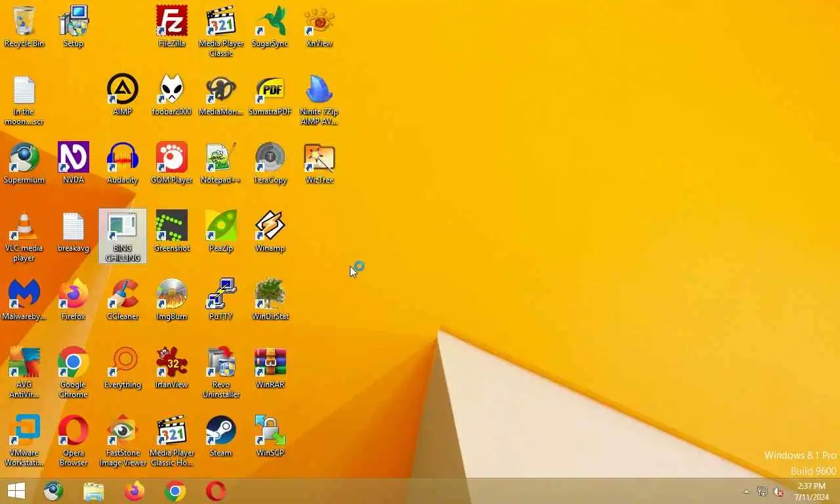Screen dimensions: 840x504
Task: Select the Revo Uninstaller desktop shortcut
Action: (221, 373)
